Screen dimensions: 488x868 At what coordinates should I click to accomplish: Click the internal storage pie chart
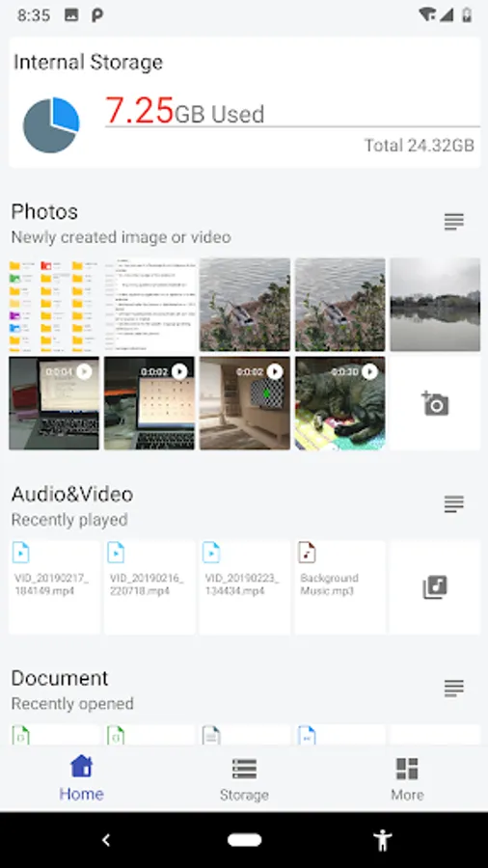[51, 125]
